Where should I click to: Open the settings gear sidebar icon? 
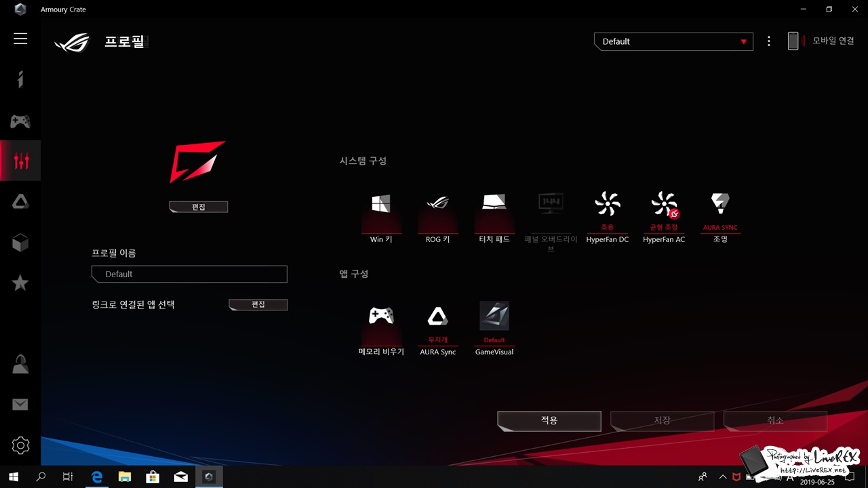tap(20, 445)
